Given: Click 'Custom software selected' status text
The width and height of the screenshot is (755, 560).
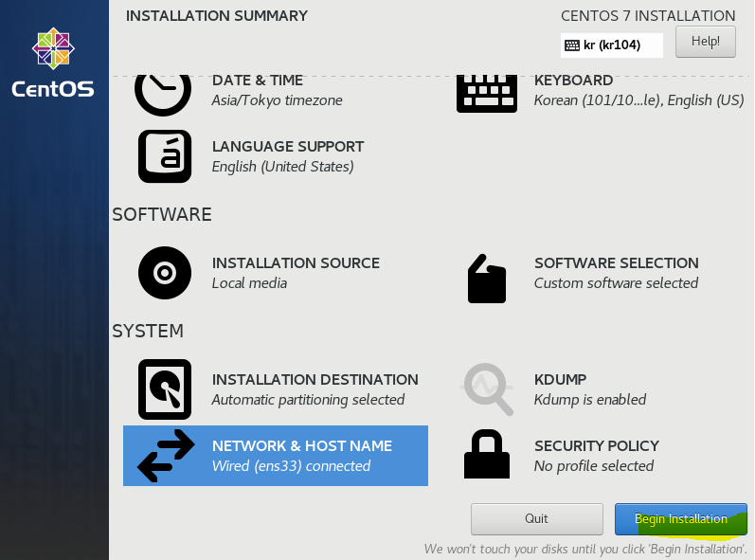Looking at the screenshot, I should [616, 283].
